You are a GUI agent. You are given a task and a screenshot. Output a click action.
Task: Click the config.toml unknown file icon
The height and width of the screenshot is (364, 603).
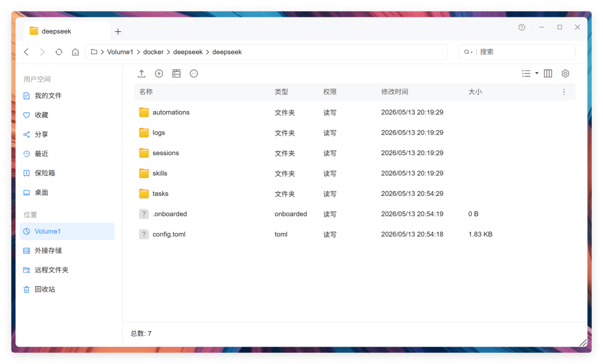coord(144,234)
